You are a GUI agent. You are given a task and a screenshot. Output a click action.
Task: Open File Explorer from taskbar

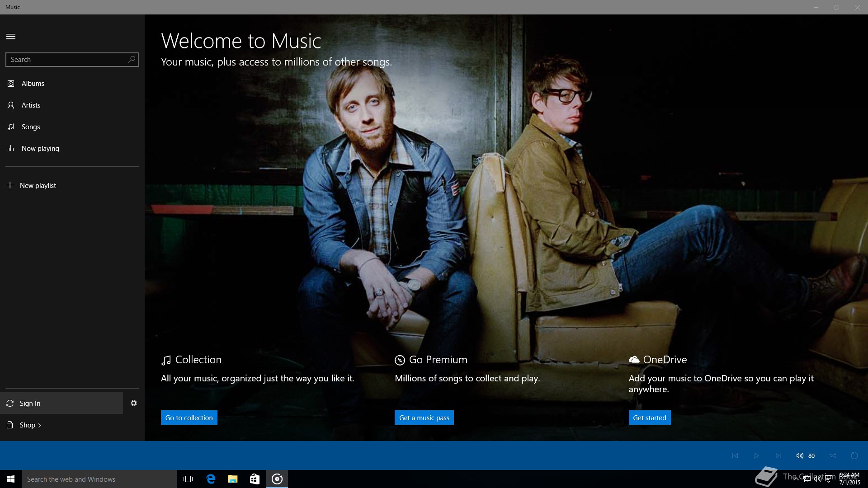[x=233, y=479]
